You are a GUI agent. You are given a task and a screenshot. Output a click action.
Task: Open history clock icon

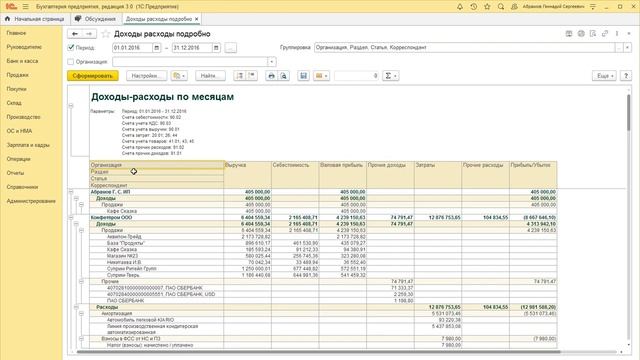point(473,7)
